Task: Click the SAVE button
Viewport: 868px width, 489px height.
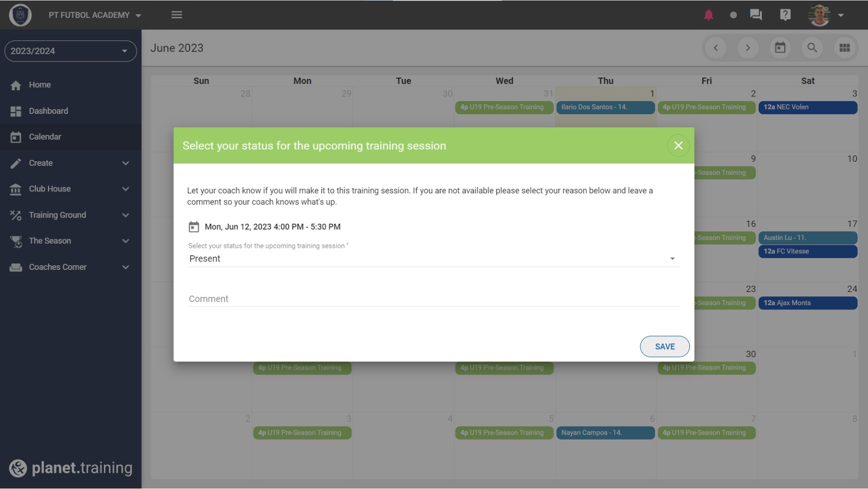Action: point(665,346)
